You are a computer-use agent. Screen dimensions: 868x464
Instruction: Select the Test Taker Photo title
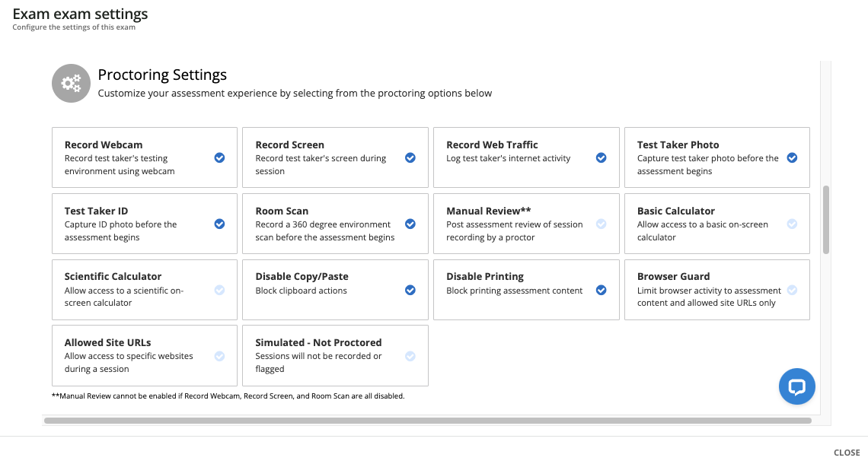(x=678, y=145)
